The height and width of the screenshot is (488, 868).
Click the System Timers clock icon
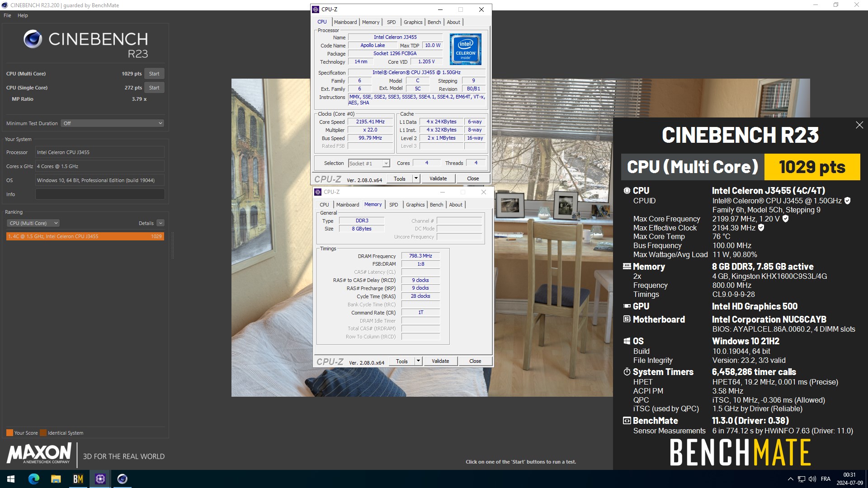(x=627, y=372)
